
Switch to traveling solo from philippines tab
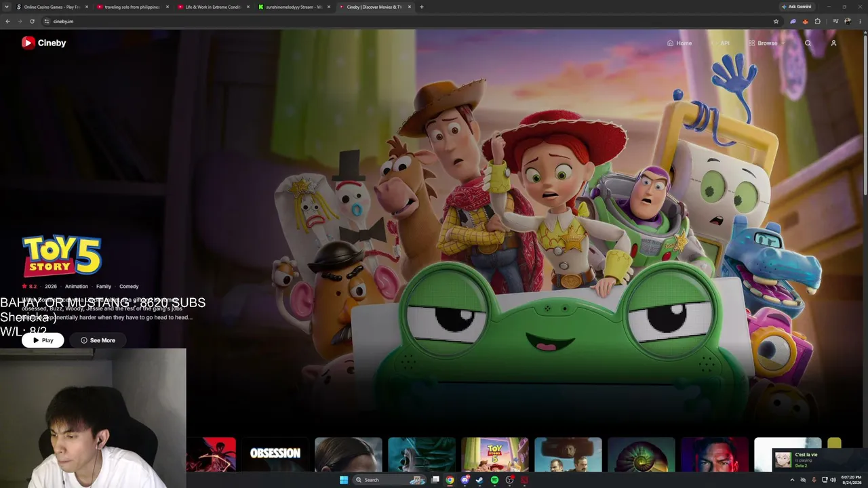click(133, 7)
